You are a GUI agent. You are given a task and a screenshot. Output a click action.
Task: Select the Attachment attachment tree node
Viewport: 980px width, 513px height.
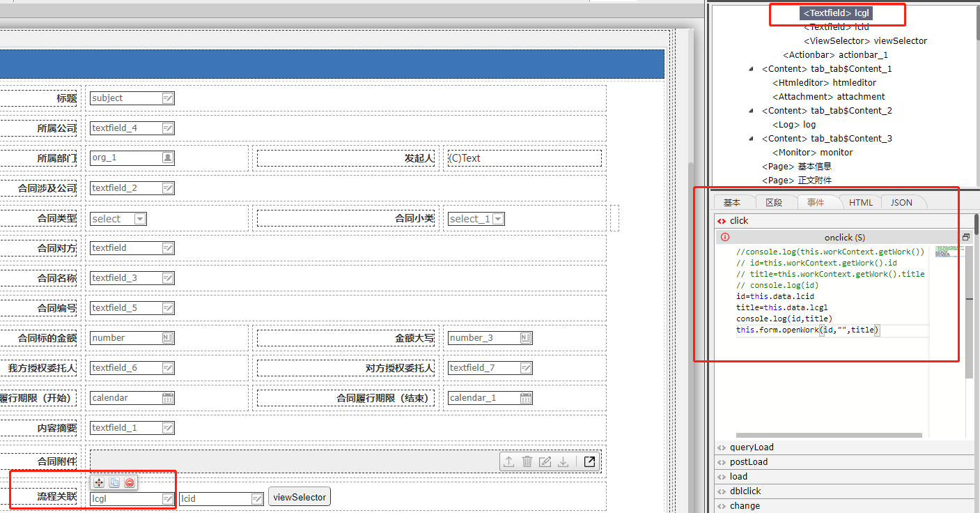pos(829,97)
